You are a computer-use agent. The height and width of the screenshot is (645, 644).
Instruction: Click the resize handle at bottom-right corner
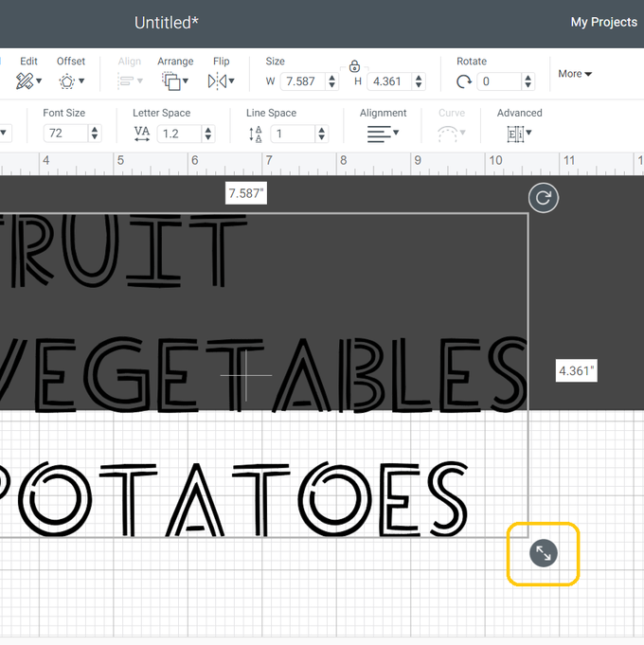(x=544, y=553)
